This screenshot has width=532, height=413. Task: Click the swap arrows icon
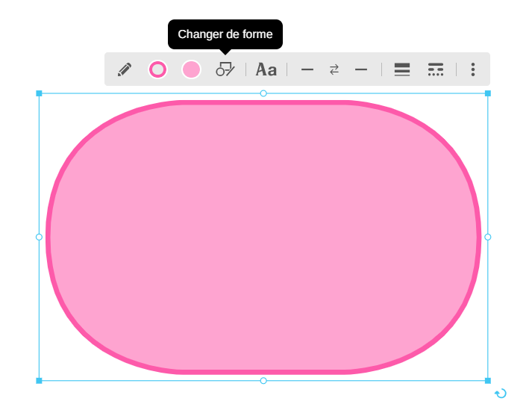coord(334,69)
